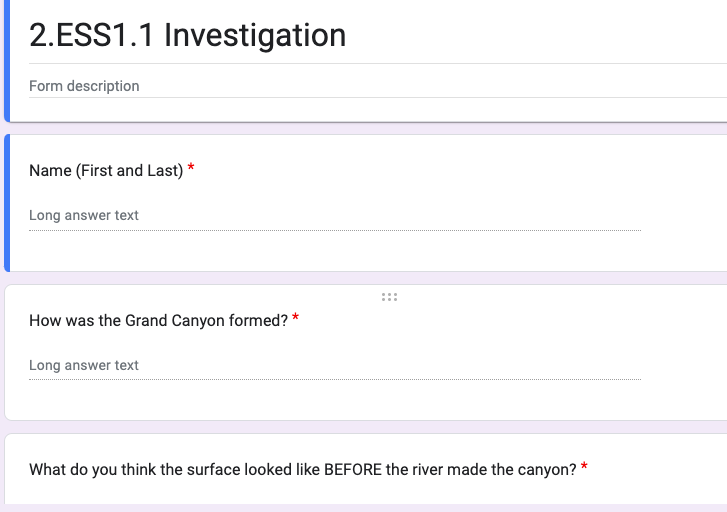Select 'How was the Grand Canyon formed?' title
727x512 pixels.
pos(158,320)
